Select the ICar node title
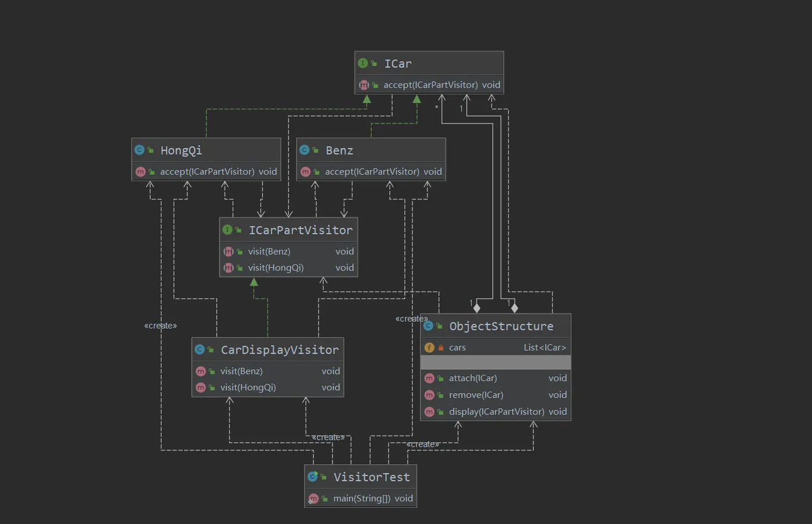This screenshot has height=524, width=812. 398,64
